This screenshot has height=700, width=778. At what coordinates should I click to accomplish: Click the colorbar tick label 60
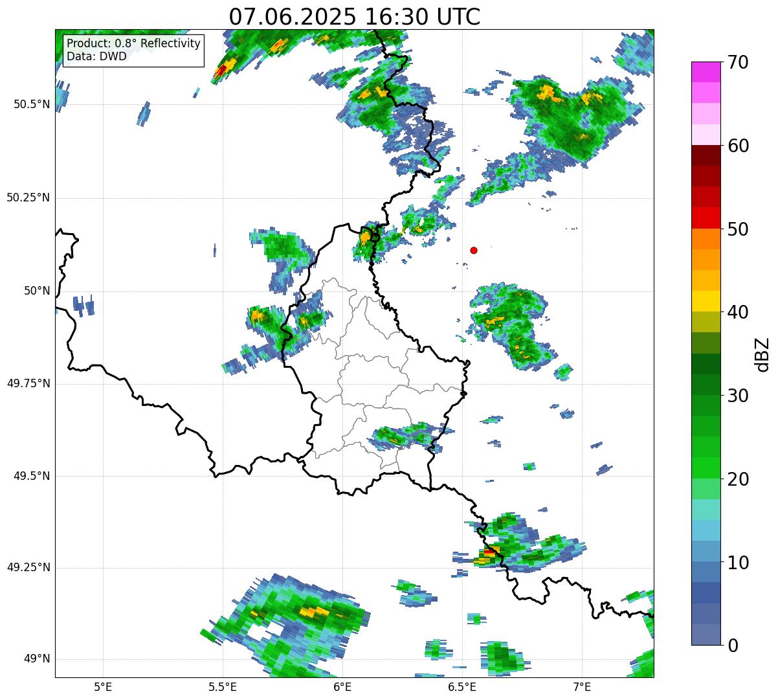pos(737,146)
